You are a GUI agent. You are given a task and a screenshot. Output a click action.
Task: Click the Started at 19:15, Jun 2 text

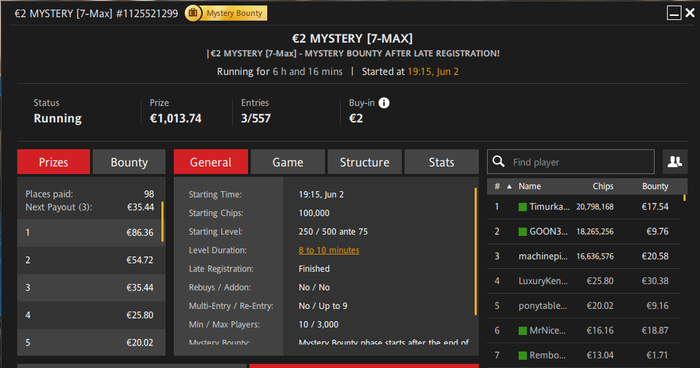click(410, 71)
